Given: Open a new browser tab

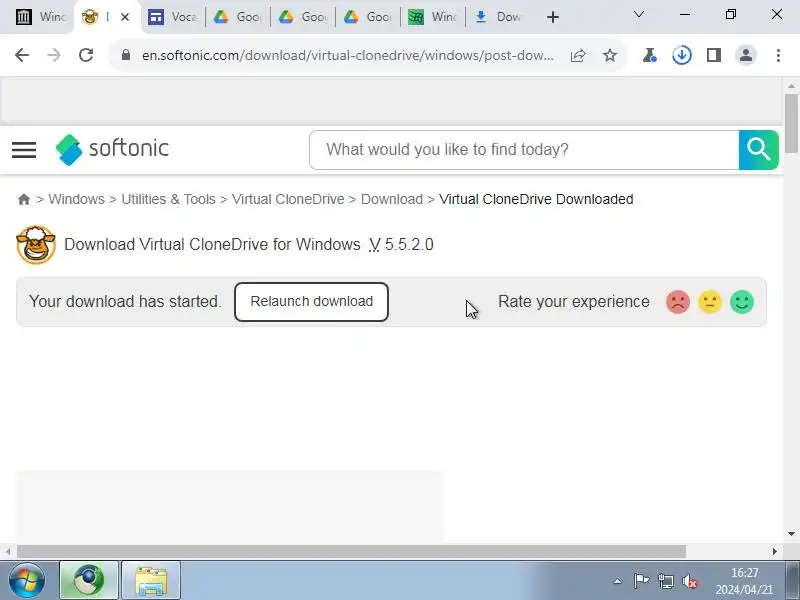Looking at the screenshot, I should pyautogui.click(x=553, y=17).
